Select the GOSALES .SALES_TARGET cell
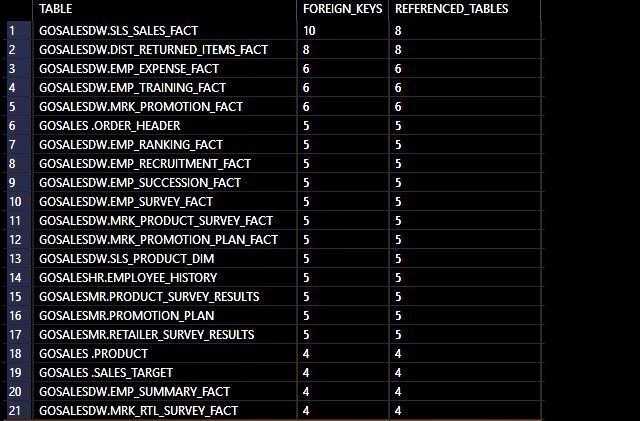640x421 pixels. (x=164, y=373)
